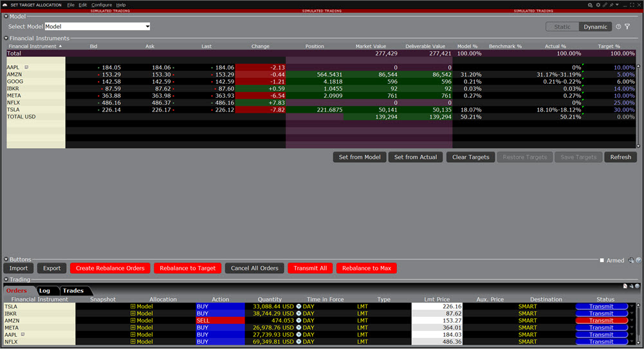
Task: Click the Set from Actual button
Action: click(x=415, y=157)
